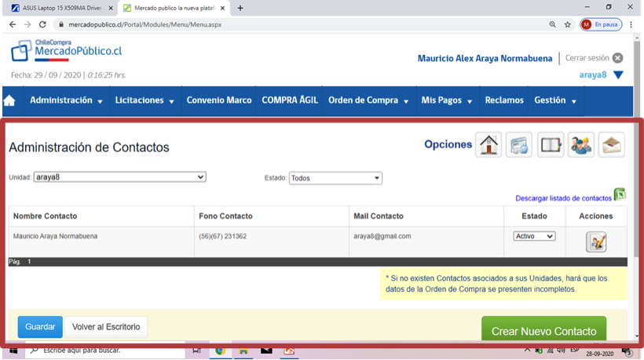Open the Unidad dropdown showing araya8

pyautogui.click(x=120, y=177)
